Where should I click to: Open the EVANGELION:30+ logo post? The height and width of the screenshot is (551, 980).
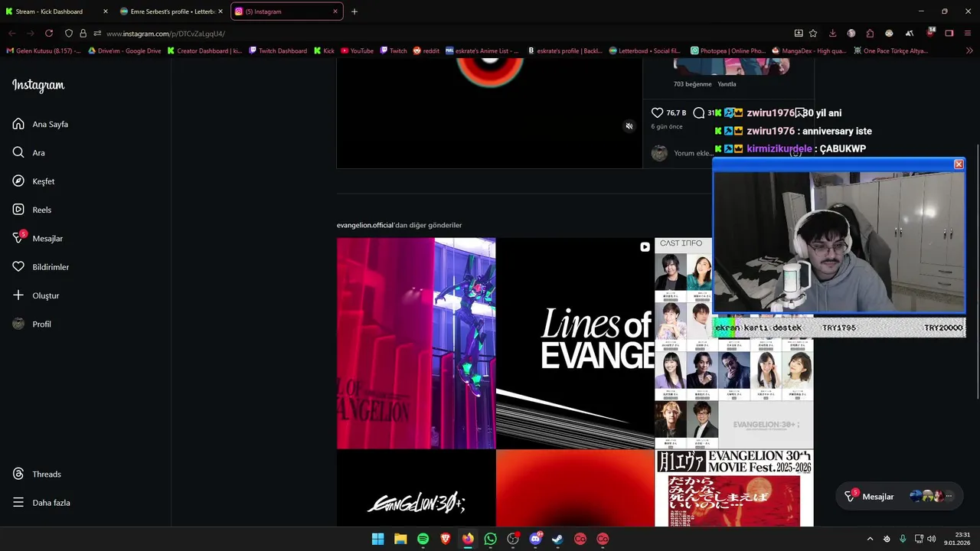[416, 488]
